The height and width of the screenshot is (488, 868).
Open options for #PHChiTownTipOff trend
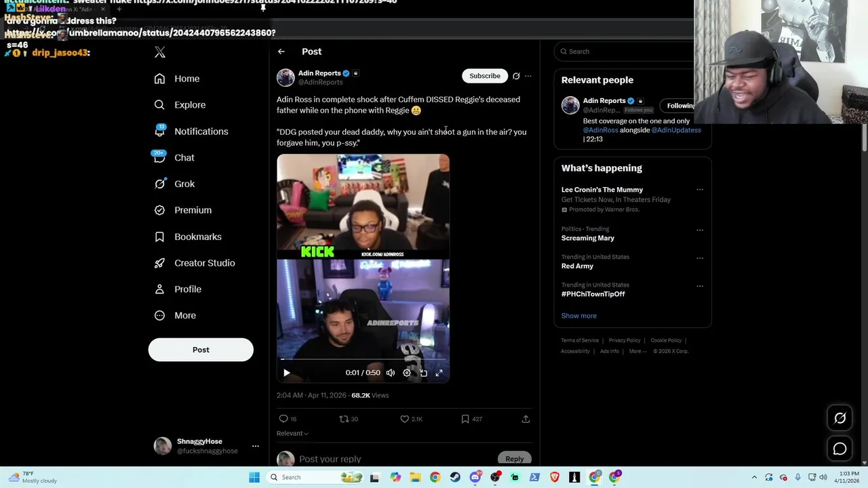point(700,285)
